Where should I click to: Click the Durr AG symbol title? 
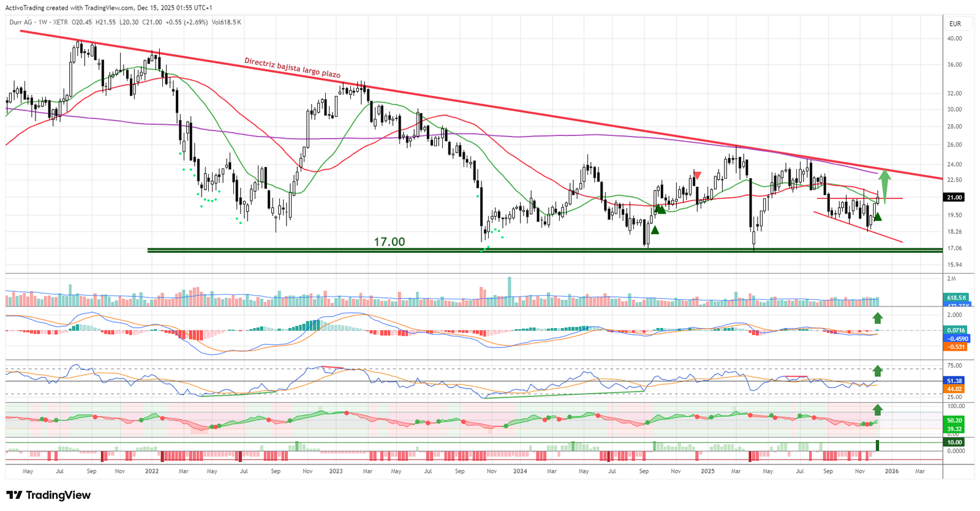[x=20, y=22]
